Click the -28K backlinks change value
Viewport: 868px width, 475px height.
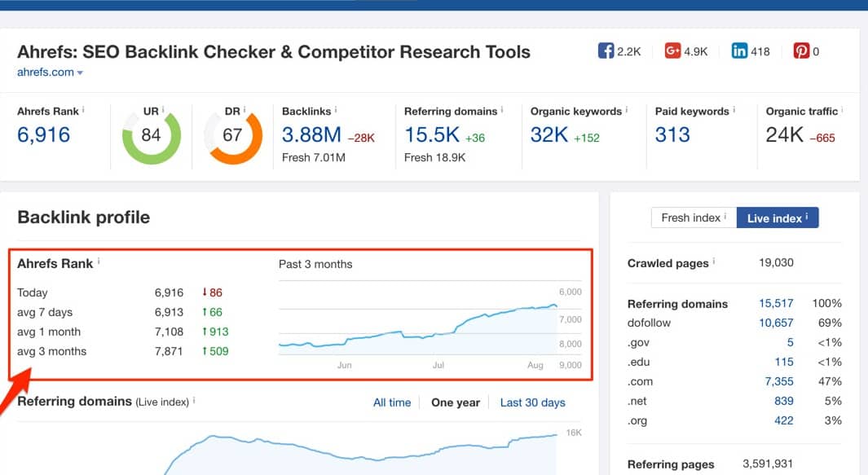click(361, 138)
